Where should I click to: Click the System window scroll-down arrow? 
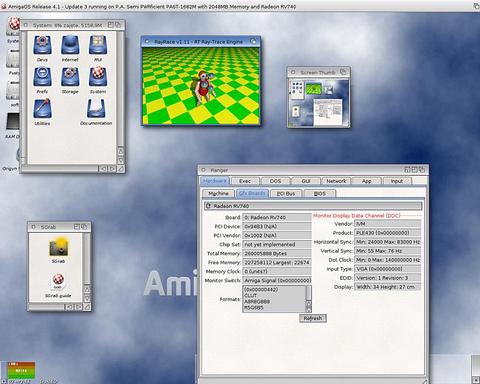click(x=121, y=160)
